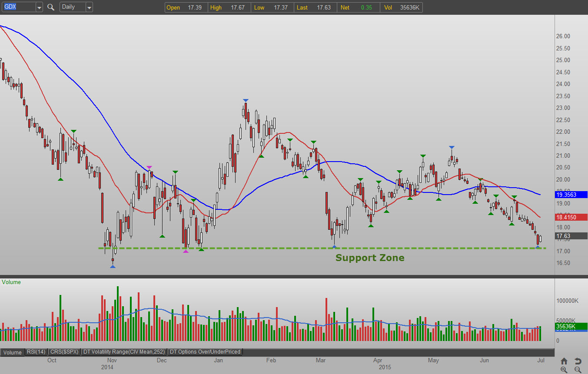The image size is (588, 374).
Task: Reset chart view with the home icon
Action: [x=564, y=361]
